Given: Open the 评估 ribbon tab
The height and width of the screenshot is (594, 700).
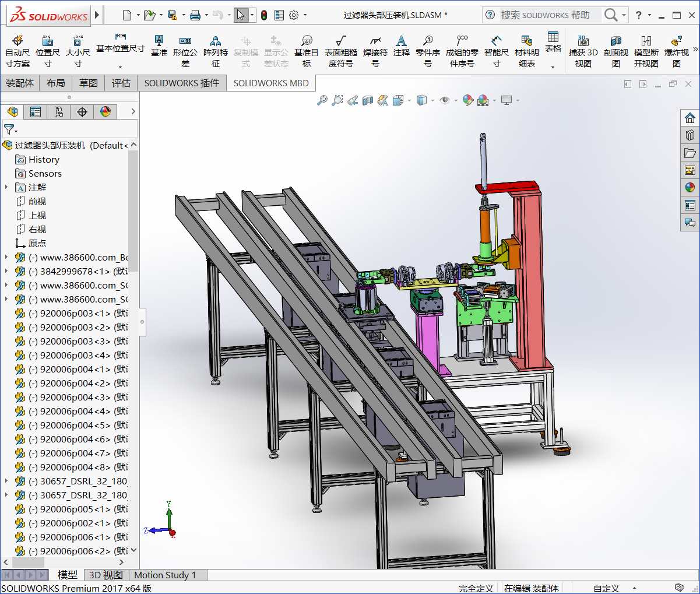Looking at the screenshot, I should (121, 83).
